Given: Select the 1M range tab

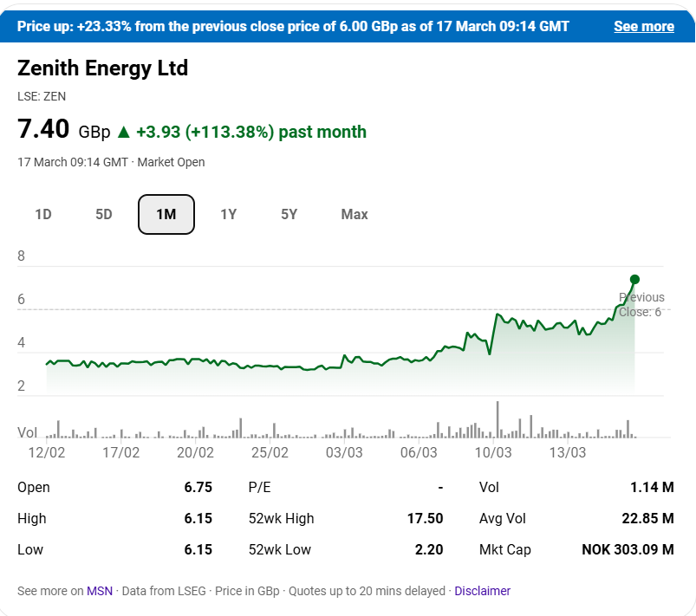Looking at the screenshot, I should pos(166,214).
